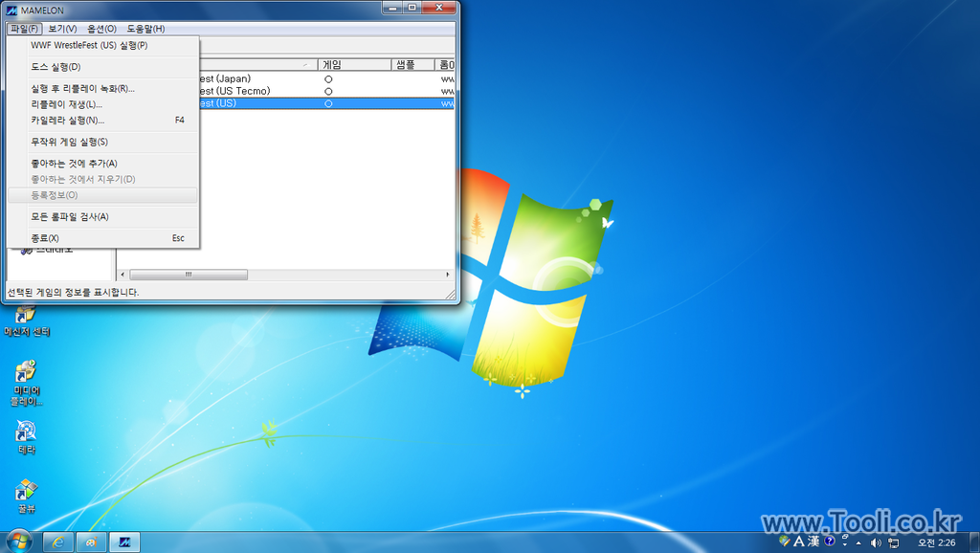Select '리플레이 재생(L)...' menu entry
This screenshot has width=980, height=553.
103,104
